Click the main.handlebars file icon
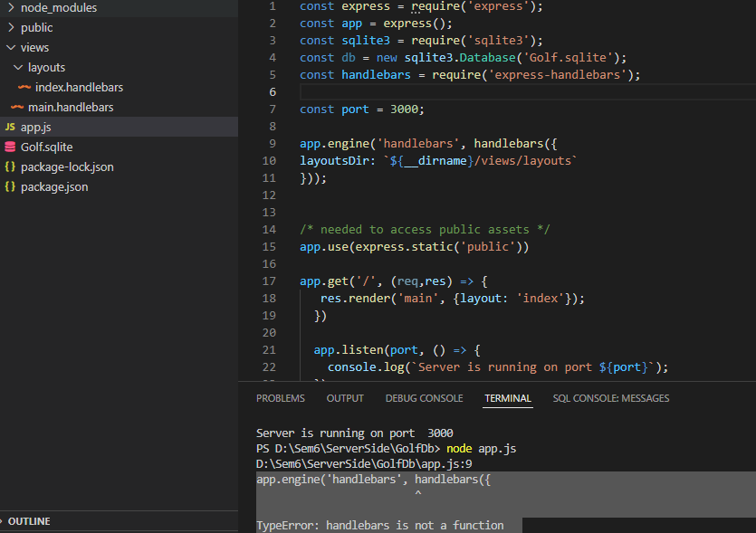756x533 pixels. click(17, 108)
